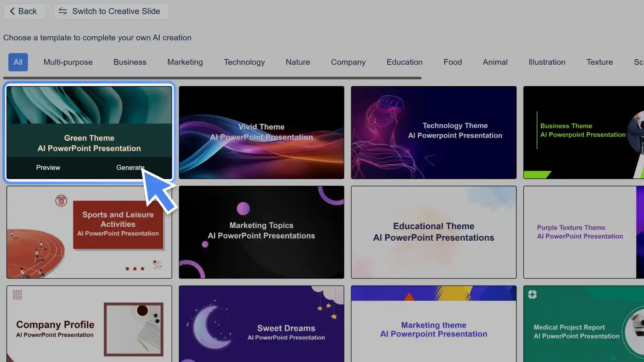Select the All templates filter
The width and height of the screenshot is (644, 362).
[x=18, y=62]
